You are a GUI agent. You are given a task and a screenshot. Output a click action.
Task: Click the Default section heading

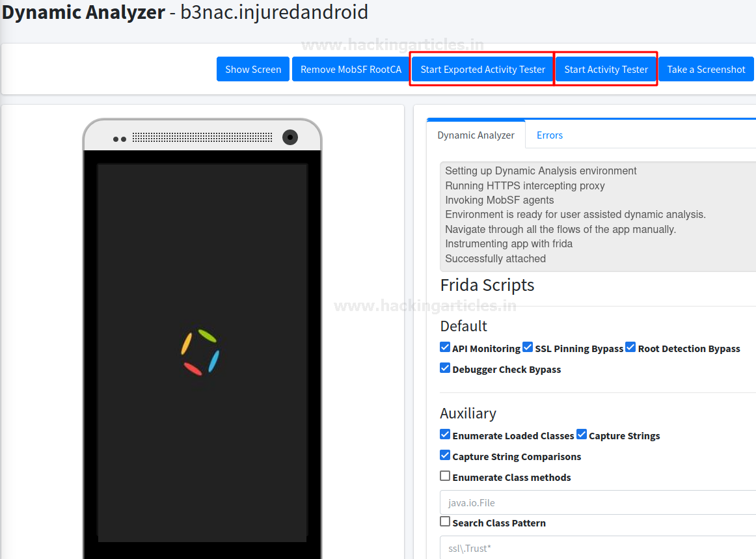(x=463, y=326)
